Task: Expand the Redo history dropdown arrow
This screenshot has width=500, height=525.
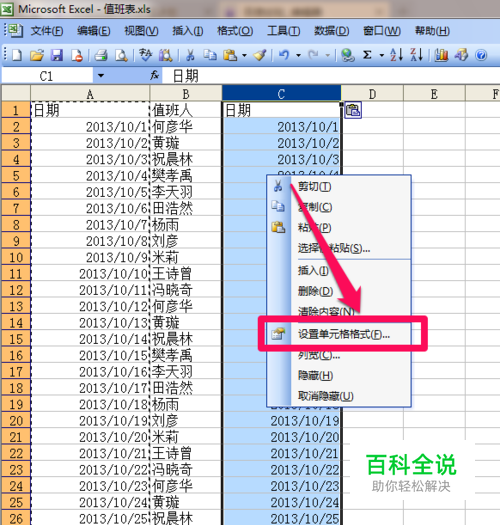Action: (x=328, y=55)
